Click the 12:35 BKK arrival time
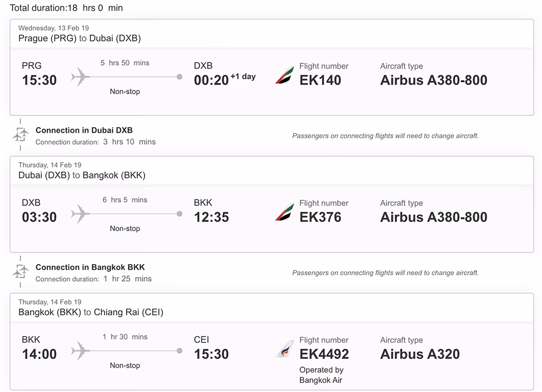 [x=211, y=217]
